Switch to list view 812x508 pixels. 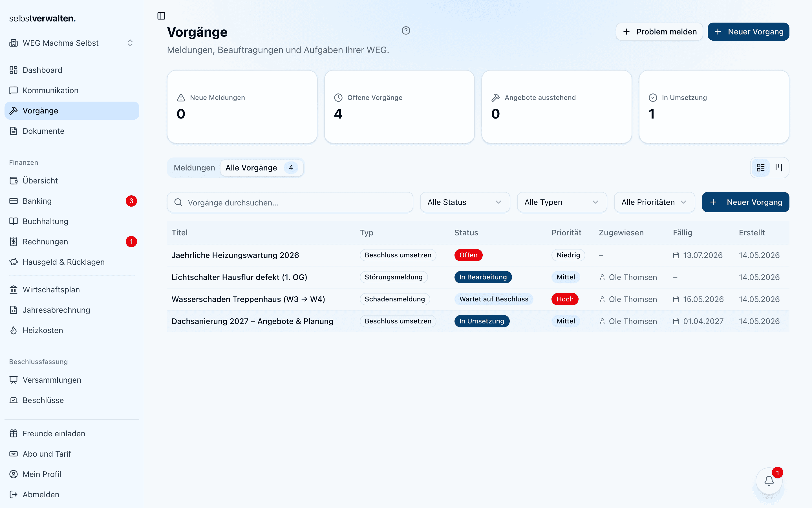pyautogui.click(x=760, y=168)
